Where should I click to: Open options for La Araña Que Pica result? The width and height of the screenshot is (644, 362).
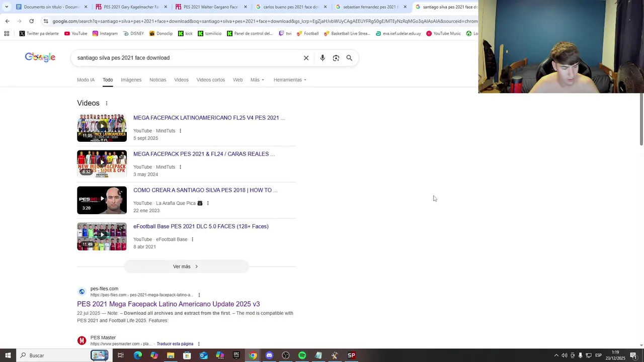(x=208, y=203)
